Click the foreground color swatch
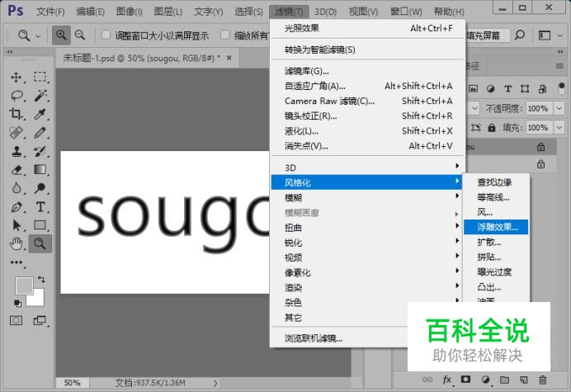 tap(24, 286)
